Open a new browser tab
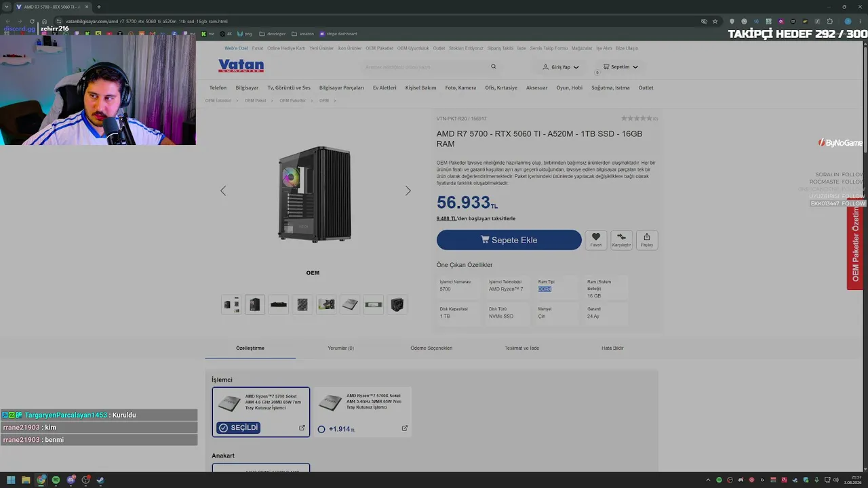868x488 pixels. 99,7
